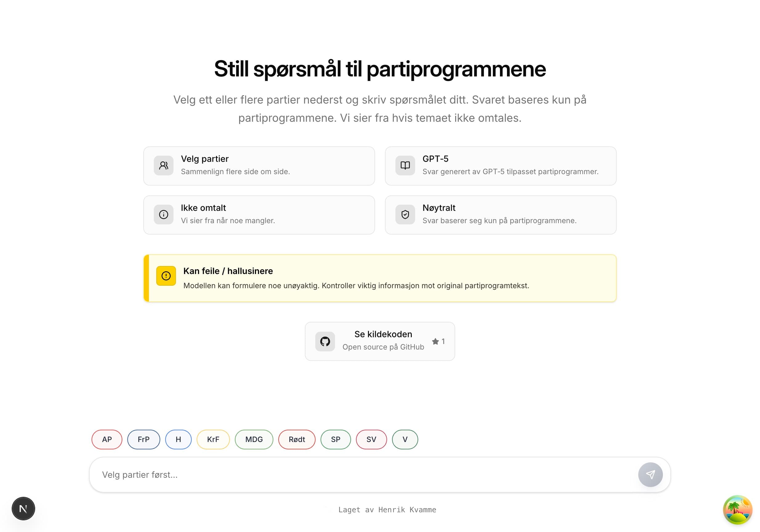The width and height of the screenshot is (760, 532).
Task: Toggle the MDG party chip
Action: pyautogui.click(x=254, y=439)
